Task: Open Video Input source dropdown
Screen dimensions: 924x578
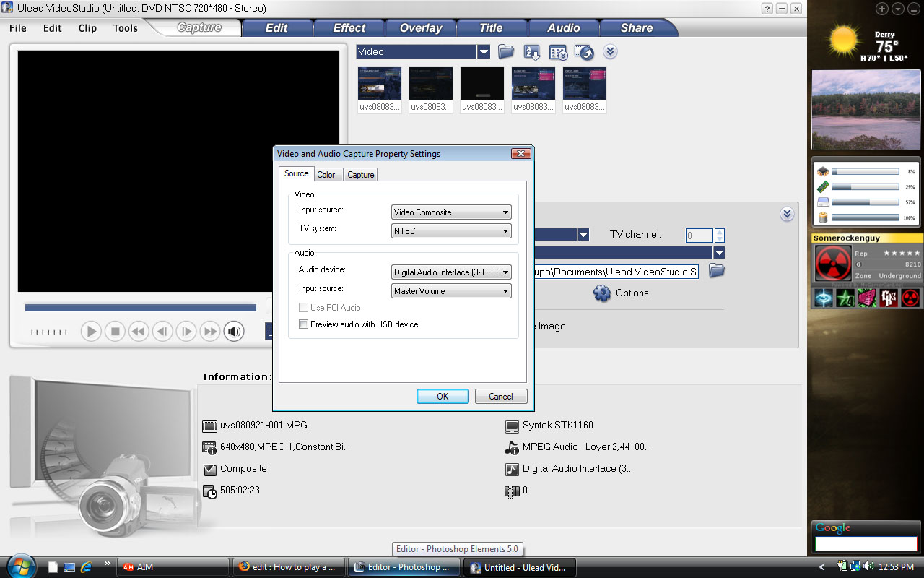Action: click(451, 212)
